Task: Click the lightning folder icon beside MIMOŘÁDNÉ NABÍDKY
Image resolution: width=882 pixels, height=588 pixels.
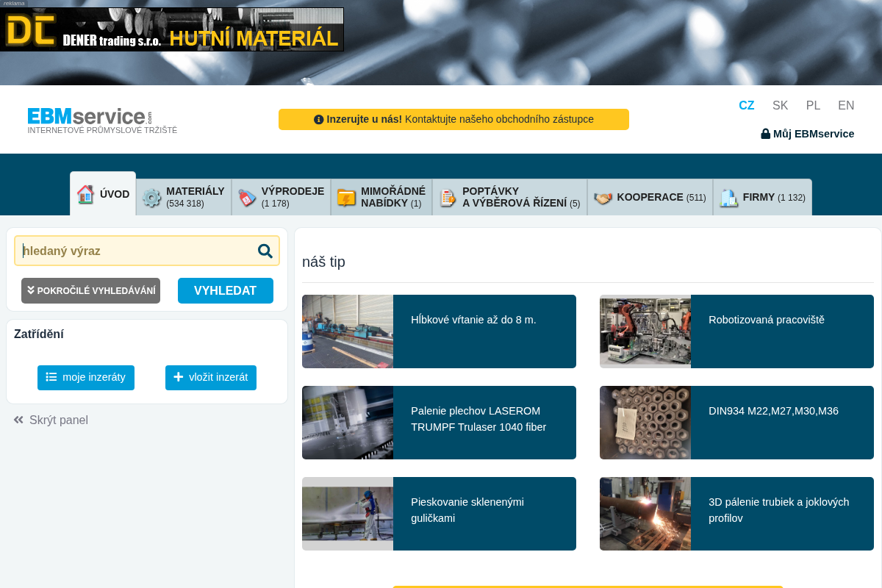Action: pyautogui.click(x=346, y=198)
